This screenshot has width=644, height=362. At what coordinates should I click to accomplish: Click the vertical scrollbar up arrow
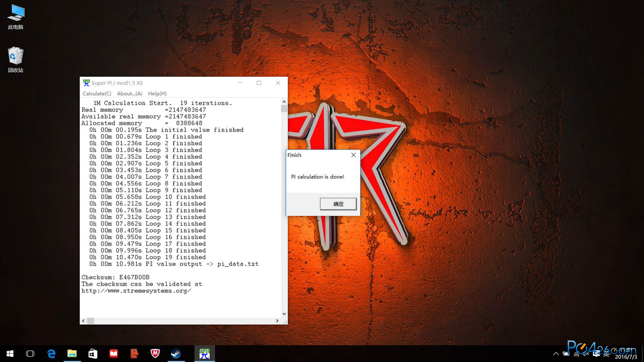point(284,102)
